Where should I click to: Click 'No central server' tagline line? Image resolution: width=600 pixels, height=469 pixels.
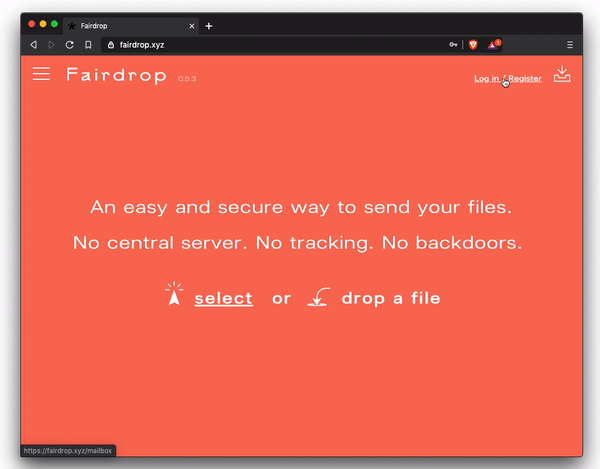297,243
